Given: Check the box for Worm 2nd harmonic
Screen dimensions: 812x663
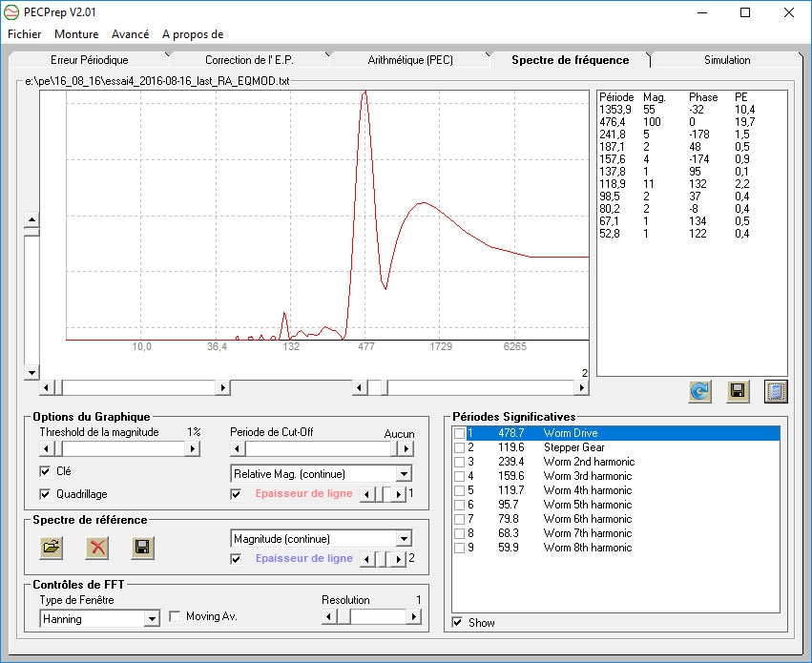Looking at the screenshot, I should (x=459, y=462).
